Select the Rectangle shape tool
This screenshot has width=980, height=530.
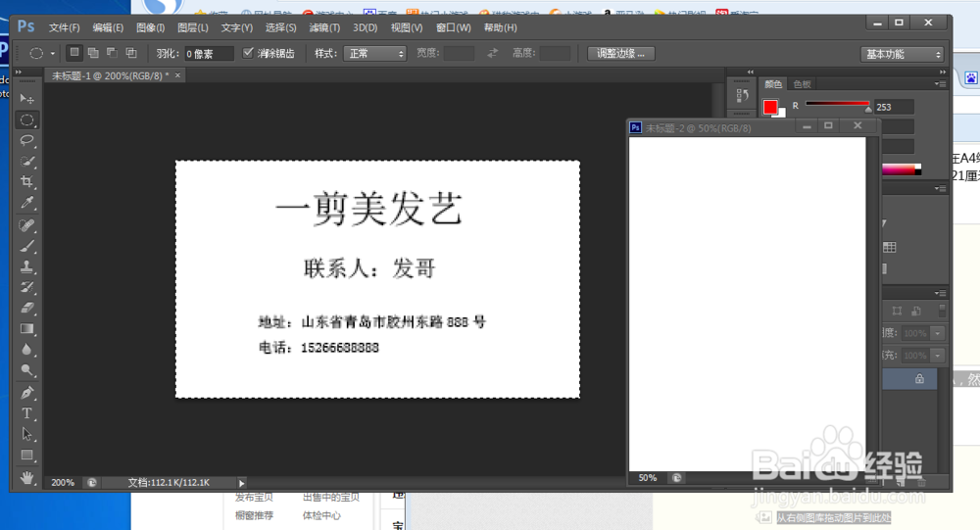coord(26,455)
